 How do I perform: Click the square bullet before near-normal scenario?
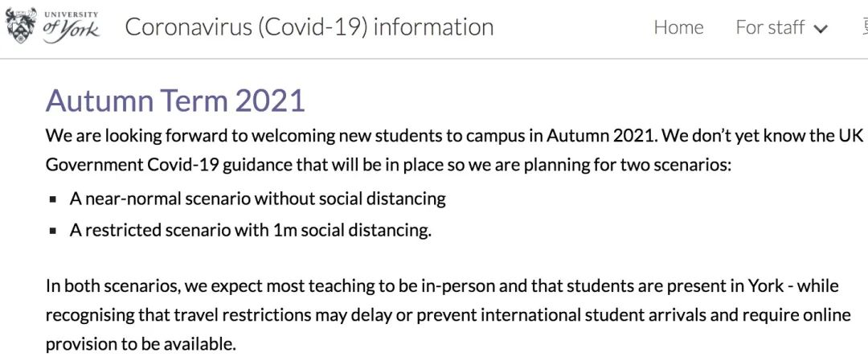coord(52,200)
